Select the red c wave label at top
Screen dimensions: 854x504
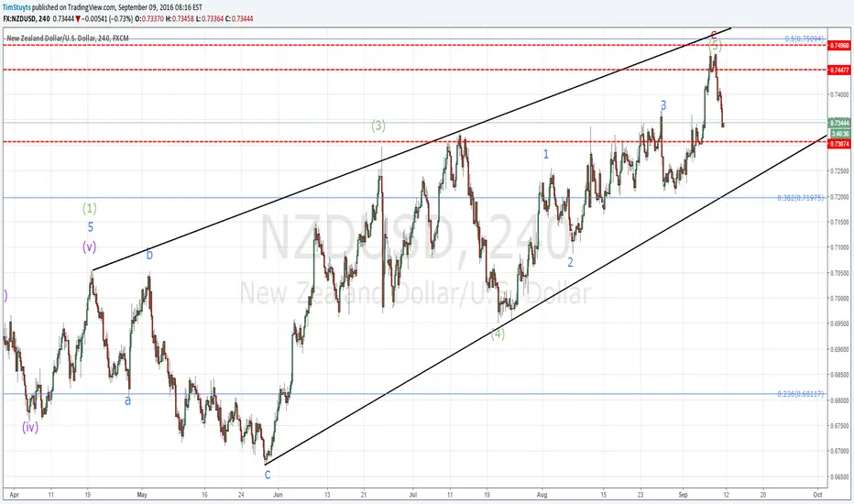tap(714, 33)
